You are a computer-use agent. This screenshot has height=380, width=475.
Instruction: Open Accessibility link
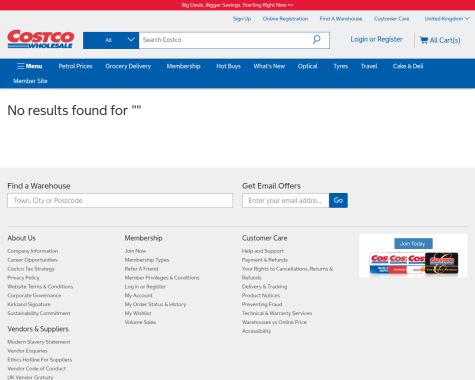click(256, 331)
